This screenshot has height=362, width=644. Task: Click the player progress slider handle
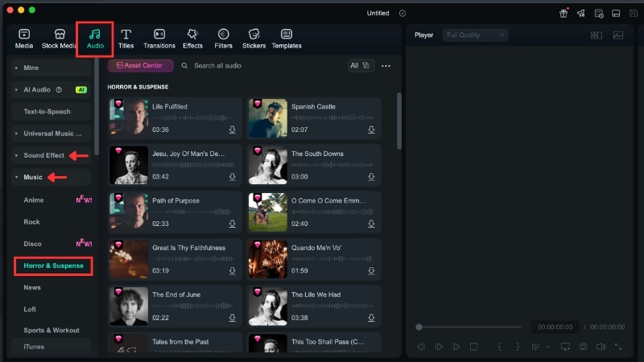click(419, 327)
